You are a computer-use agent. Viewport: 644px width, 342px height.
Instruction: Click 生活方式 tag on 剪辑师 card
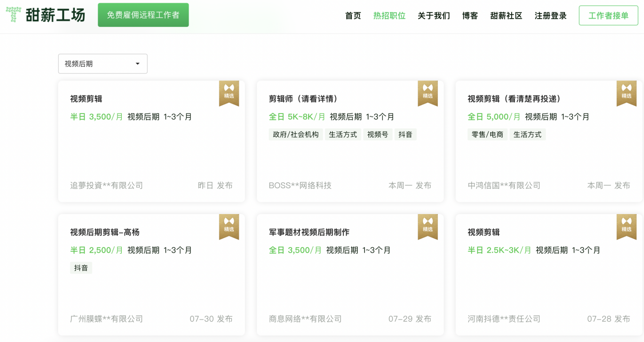pos(343,134)
